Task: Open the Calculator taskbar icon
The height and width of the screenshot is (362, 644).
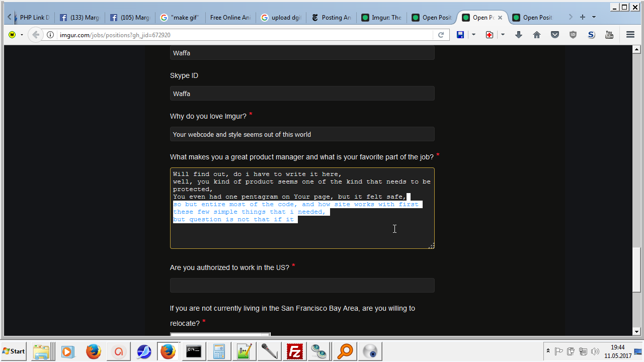Action: (x=219, y=351)
